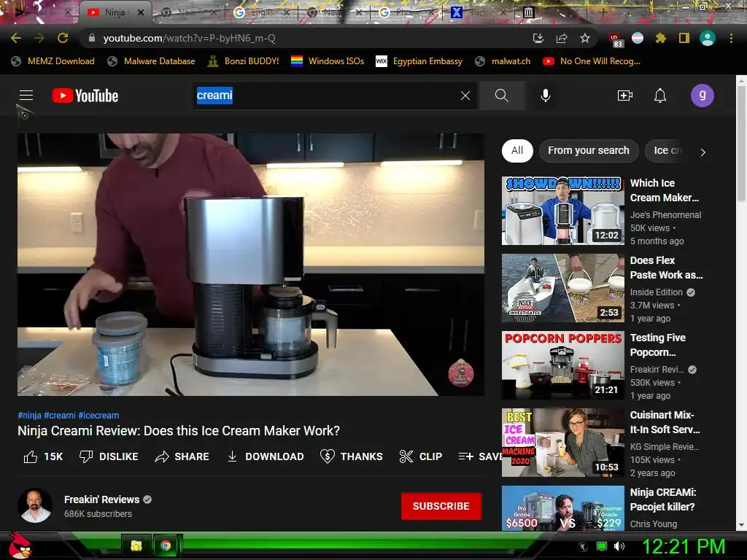Click the install/download page icon in address bar
This screenshot has width=747, height=560.
(538, 38)
